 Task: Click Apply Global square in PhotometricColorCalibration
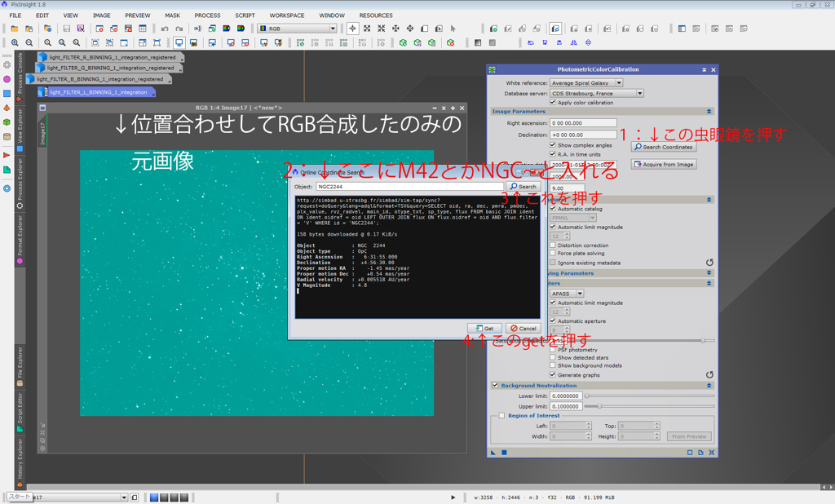(504, 453)
